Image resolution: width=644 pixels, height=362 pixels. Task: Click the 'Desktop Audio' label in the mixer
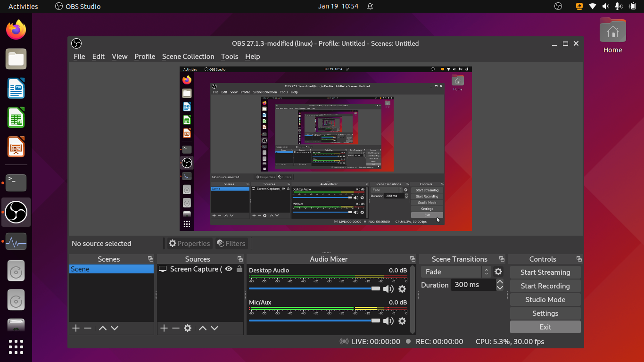coord(269,271)
